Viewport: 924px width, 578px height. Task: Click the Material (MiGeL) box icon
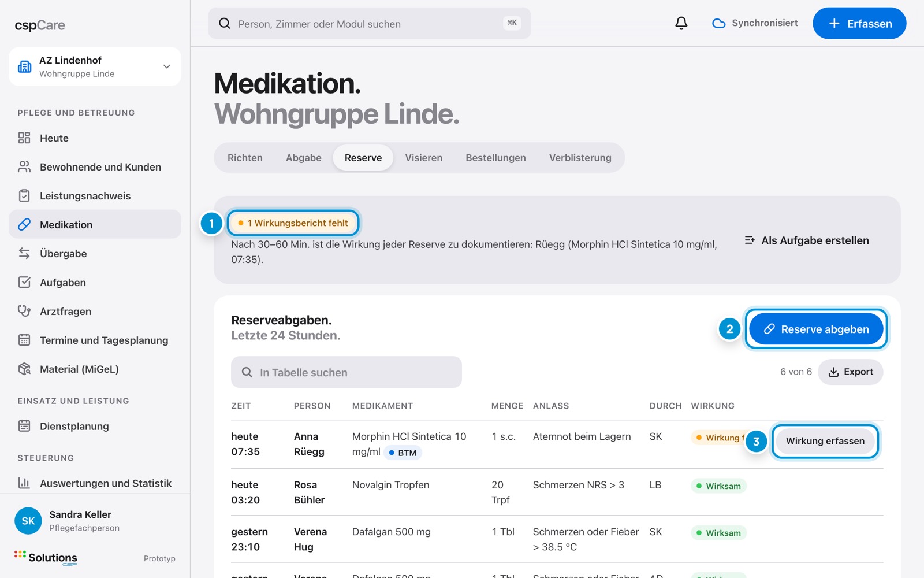[24, 369]
